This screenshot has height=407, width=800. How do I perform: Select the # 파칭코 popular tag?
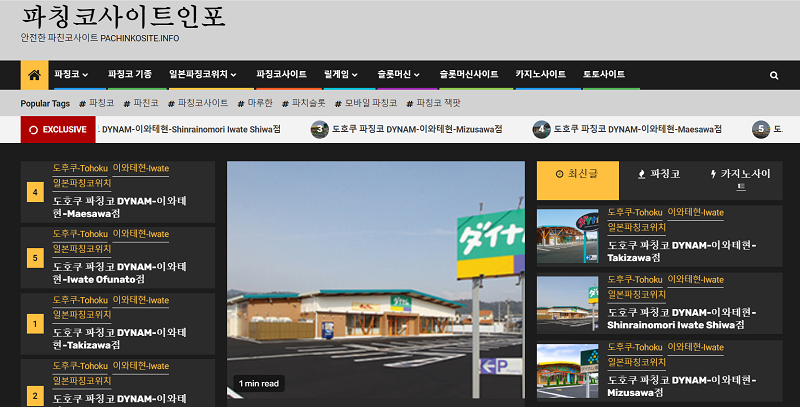97,103
